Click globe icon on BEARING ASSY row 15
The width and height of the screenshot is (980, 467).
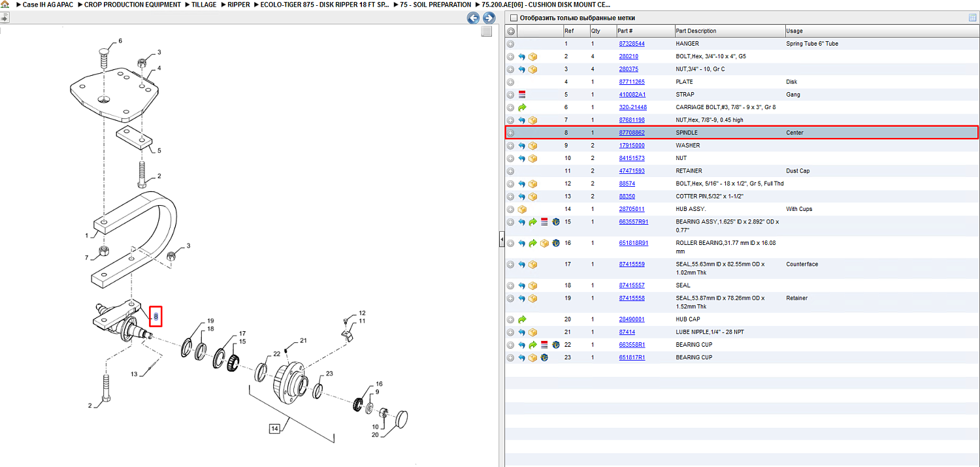[556, 222]
